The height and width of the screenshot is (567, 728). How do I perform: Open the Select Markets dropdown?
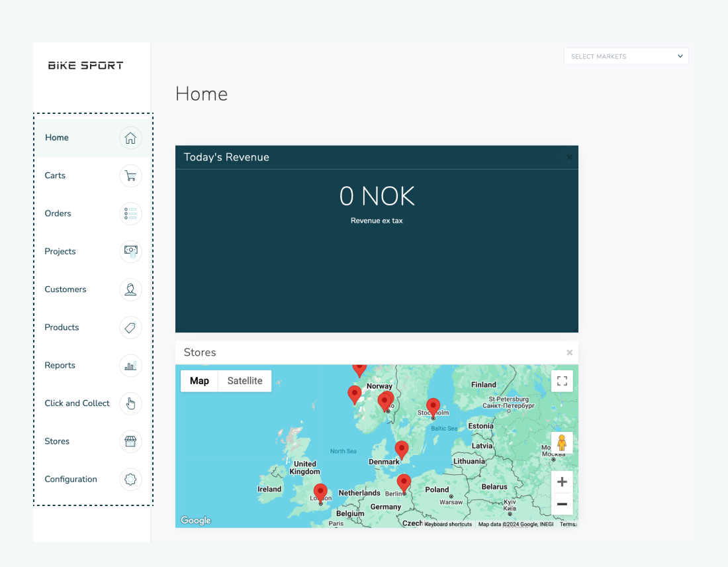pos(625,56)
